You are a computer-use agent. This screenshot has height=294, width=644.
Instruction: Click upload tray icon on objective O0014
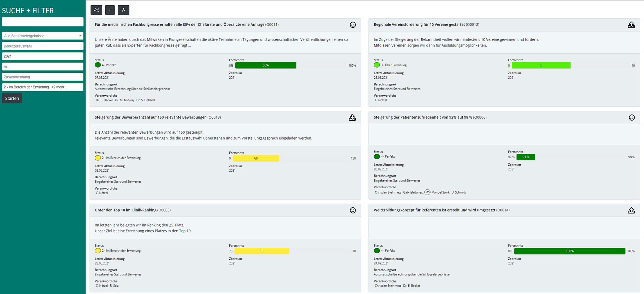tap(631, 210)
